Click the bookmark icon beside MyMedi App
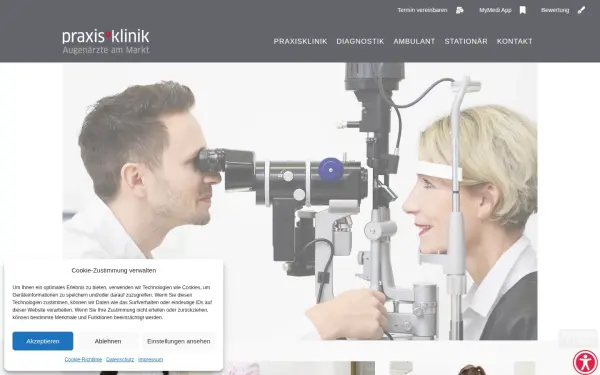600x375 pixels. (522, 10)
